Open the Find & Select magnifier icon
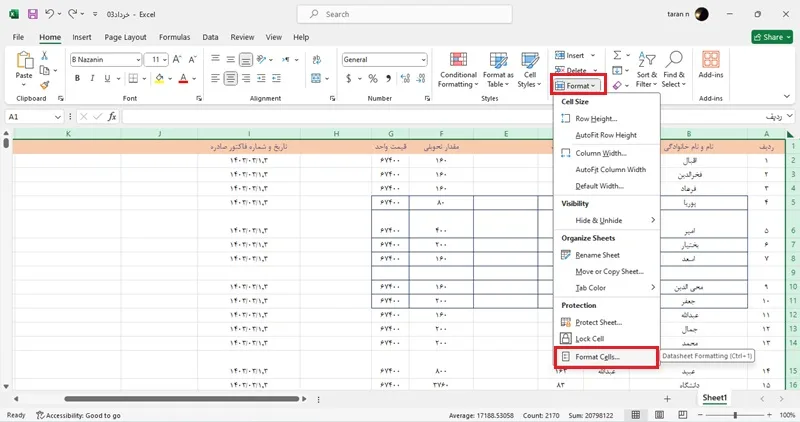The image size is (800, 422). coord(673,60)
